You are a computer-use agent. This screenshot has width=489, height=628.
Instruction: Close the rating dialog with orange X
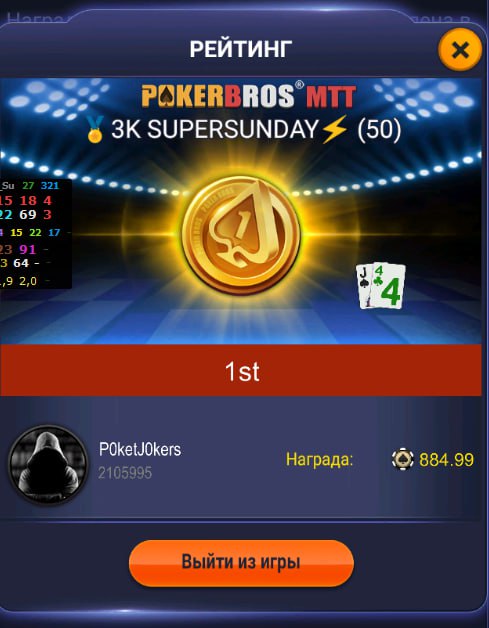[x=460, y=50]
